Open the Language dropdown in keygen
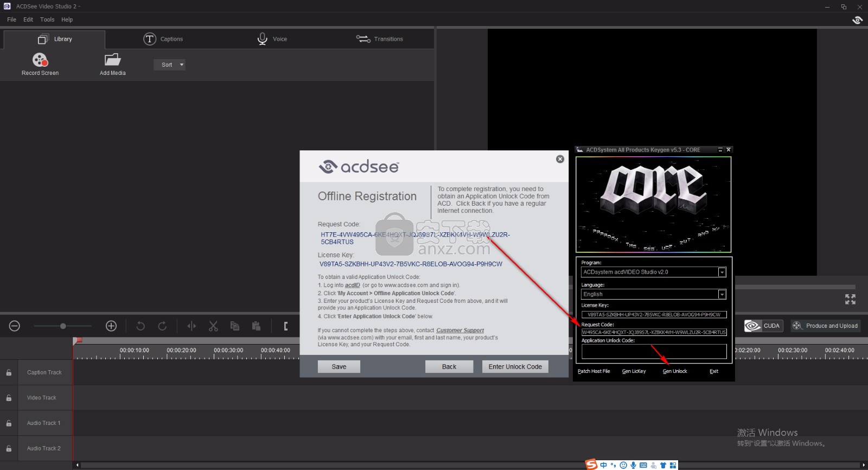The image size is (868, 470). pos(722,294)
